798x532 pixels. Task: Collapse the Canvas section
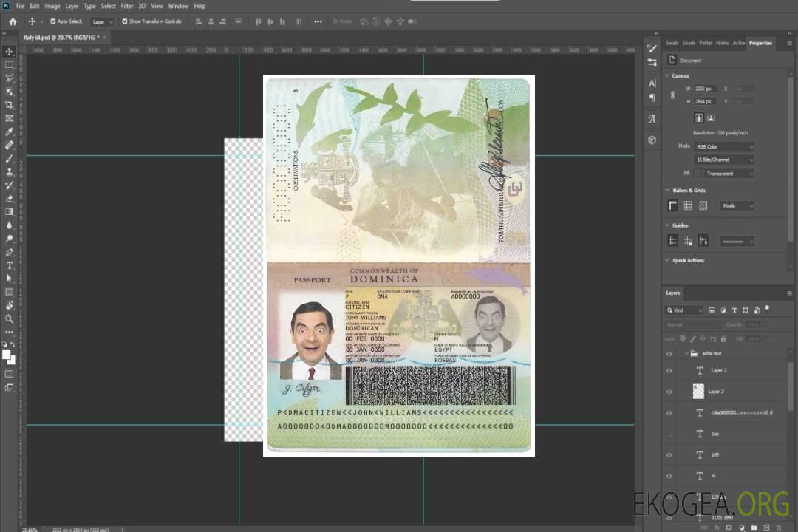click(667, 75)
